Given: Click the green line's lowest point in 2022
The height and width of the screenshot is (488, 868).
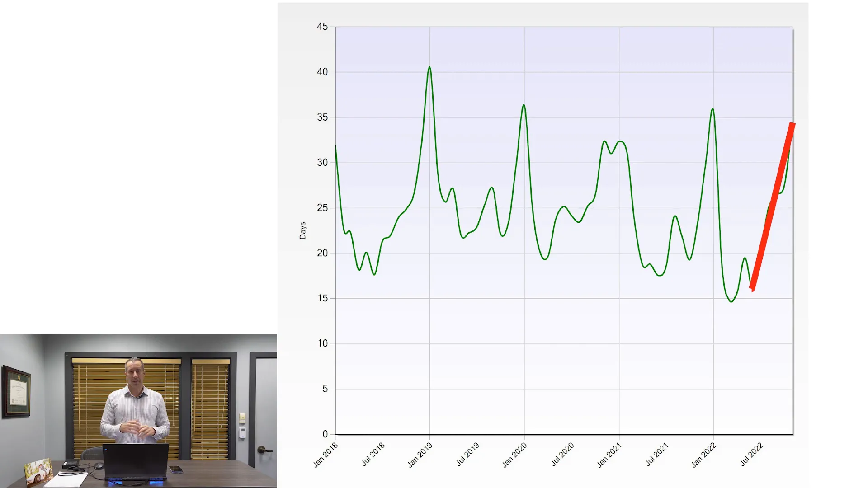Looking at the screenshot, I should (731, 301).
